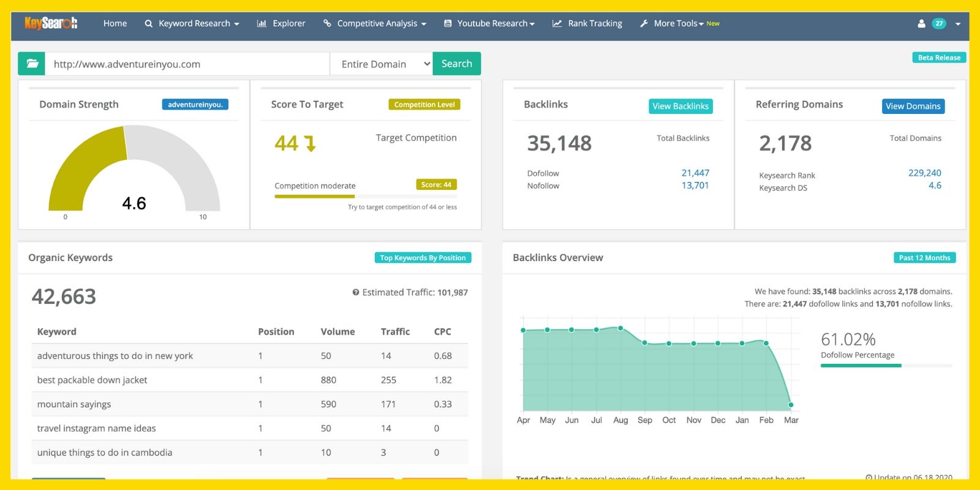Click the Volume column header
Screen dimensions: 980x490
(338, 331)
